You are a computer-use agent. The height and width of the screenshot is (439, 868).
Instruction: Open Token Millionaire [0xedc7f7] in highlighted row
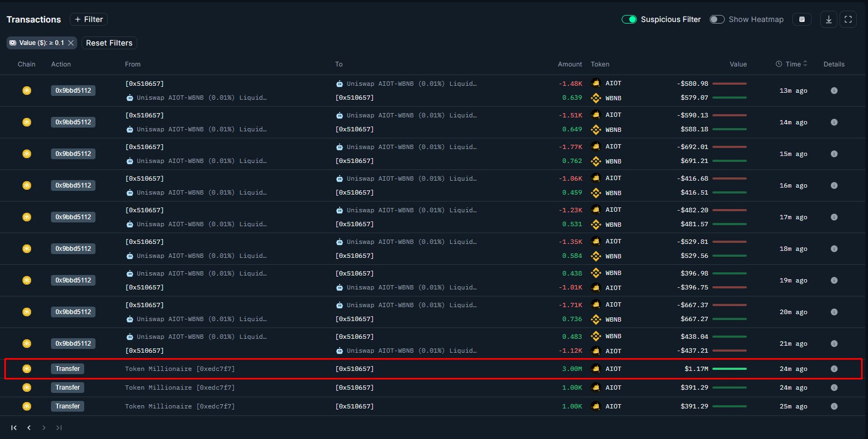180,369
